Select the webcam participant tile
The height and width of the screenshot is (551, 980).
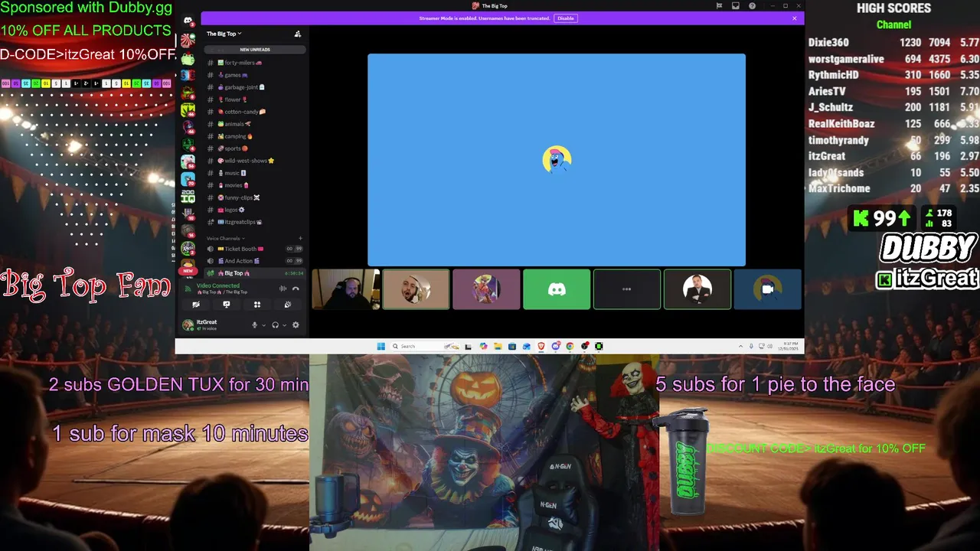click(345, 289)
